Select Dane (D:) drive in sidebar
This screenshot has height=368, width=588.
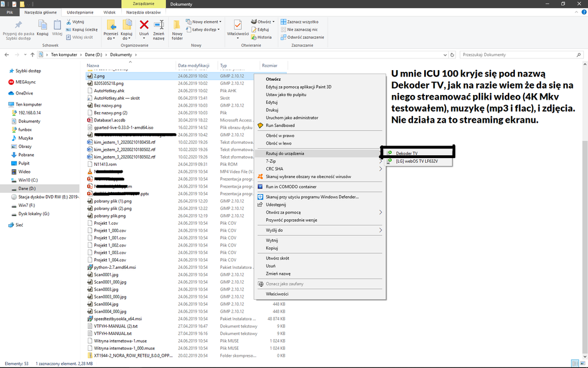tap(28, 188)
